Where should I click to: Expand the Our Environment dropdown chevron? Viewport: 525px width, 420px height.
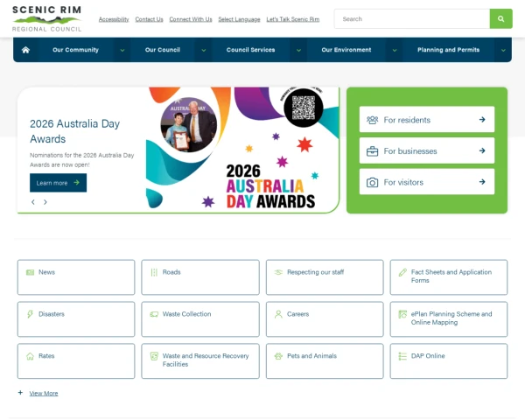[x=395, y=50]
